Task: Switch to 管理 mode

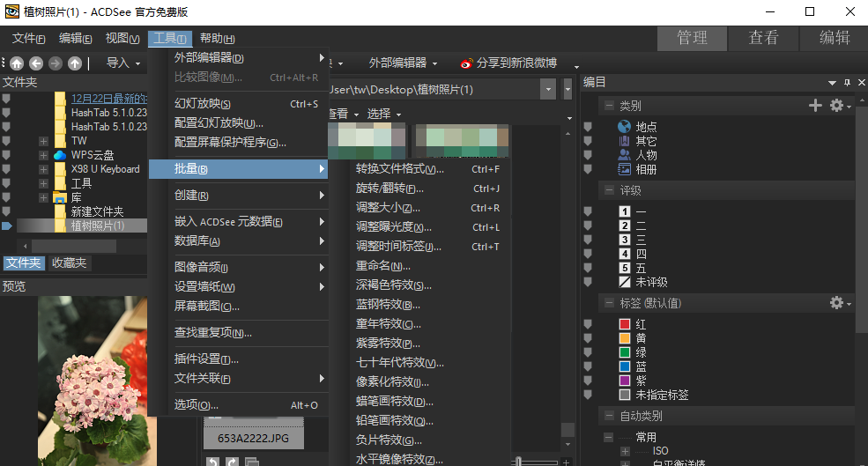Action: 692,38
